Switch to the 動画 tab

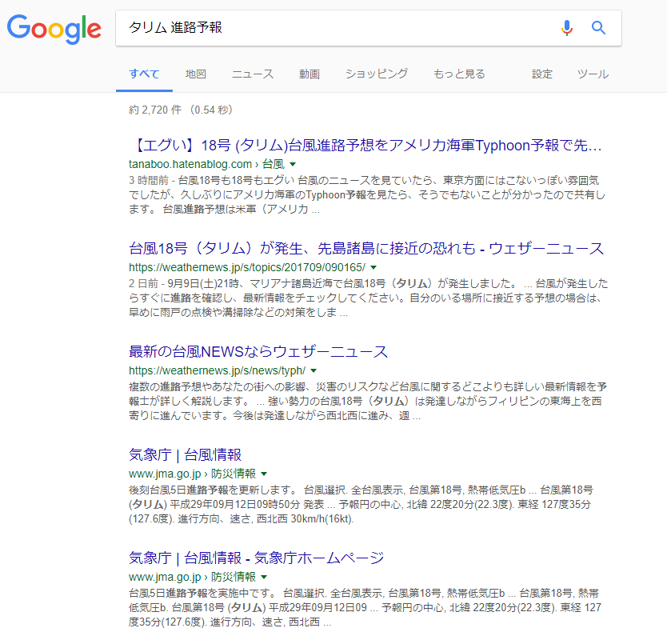point(310,74)
